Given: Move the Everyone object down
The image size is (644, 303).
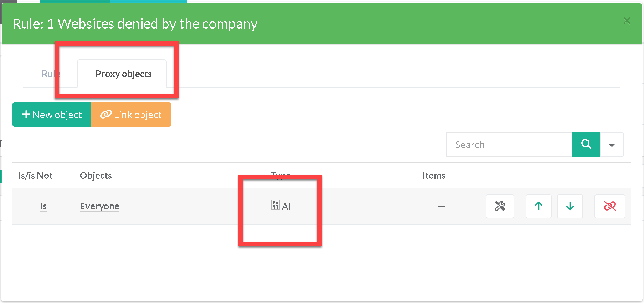Looking at the screenshot, I should (x=570, y=206).
